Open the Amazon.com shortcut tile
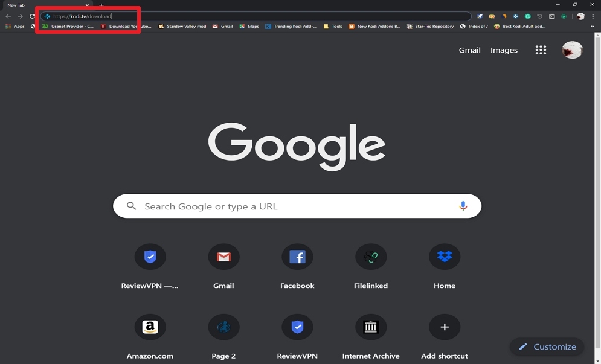The height and width of the screenshot is (364, 601). [x=150, y=337]
